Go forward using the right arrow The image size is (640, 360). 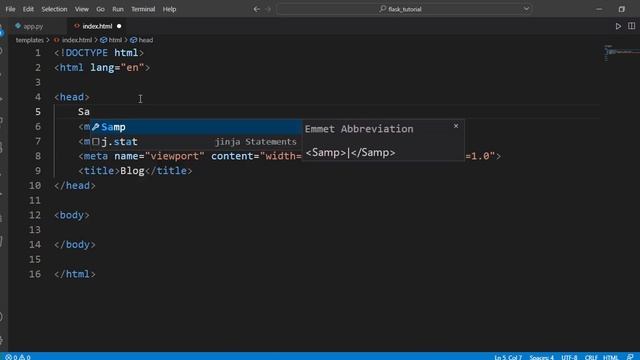(x=269, y=9)
